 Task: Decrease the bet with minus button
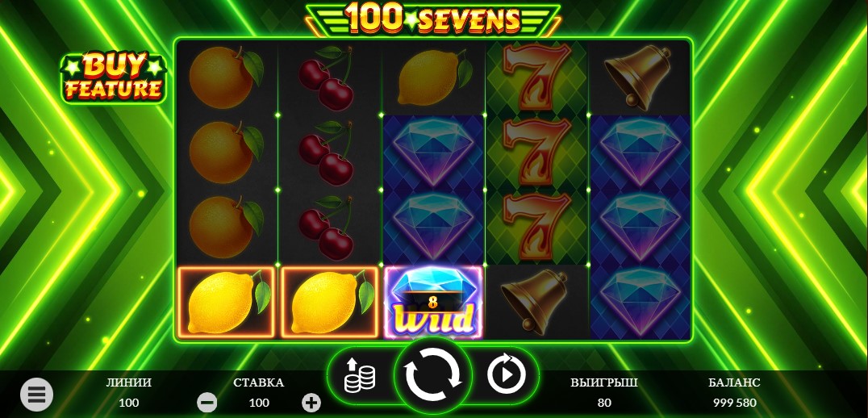(x=207, y=403)
